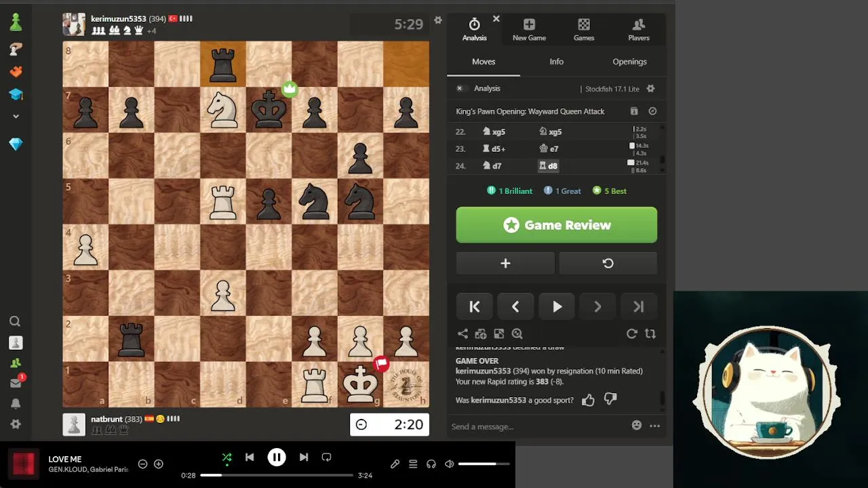The width and height of the screenshot is (868, 488).
Task: Click the plus new game button
Action: [505, 264]
